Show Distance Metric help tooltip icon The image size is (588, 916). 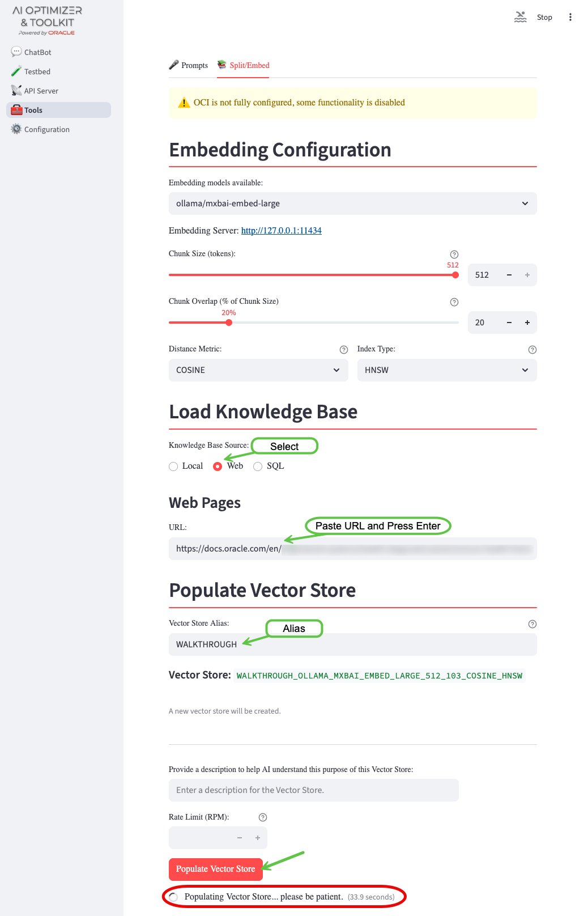pos(343,350)
